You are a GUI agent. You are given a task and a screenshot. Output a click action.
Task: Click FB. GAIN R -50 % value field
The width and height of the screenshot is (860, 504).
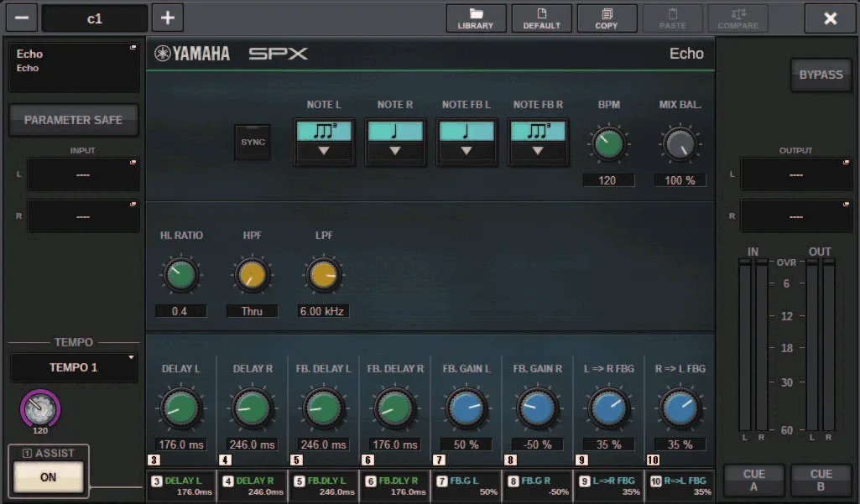[x=538, y=444]
